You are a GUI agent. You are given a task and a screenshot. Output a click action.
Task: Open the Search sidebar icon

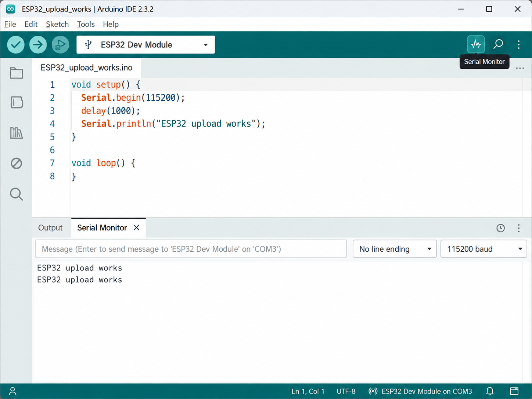(x=17, y=194)
